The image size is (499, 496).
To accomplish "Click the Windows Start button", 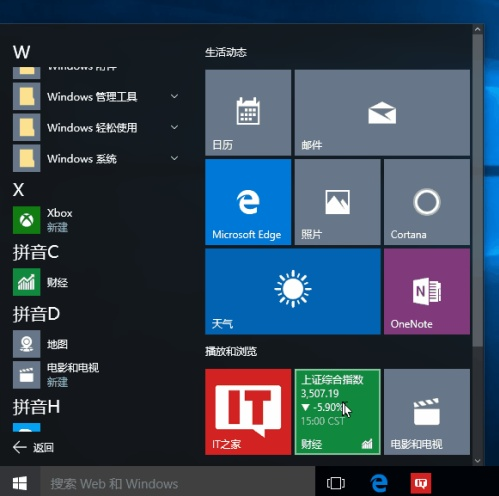I will pos(20,483).
